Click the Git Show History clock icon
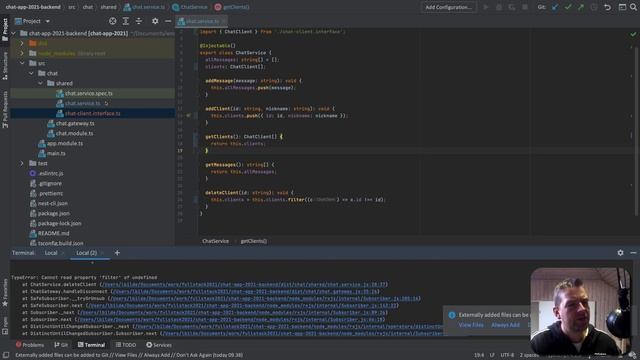The height and width of the screenshot is (360, 640). click(x=594, y=7)
